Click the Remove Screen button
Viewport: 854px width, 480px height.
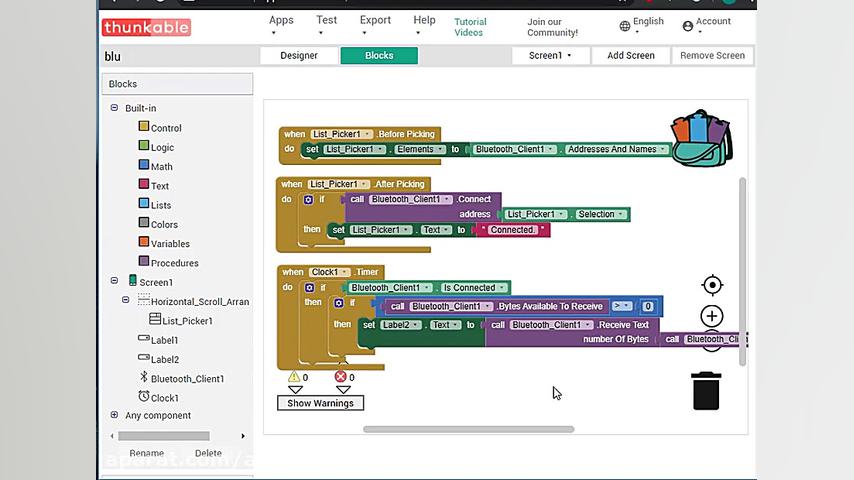712,55
